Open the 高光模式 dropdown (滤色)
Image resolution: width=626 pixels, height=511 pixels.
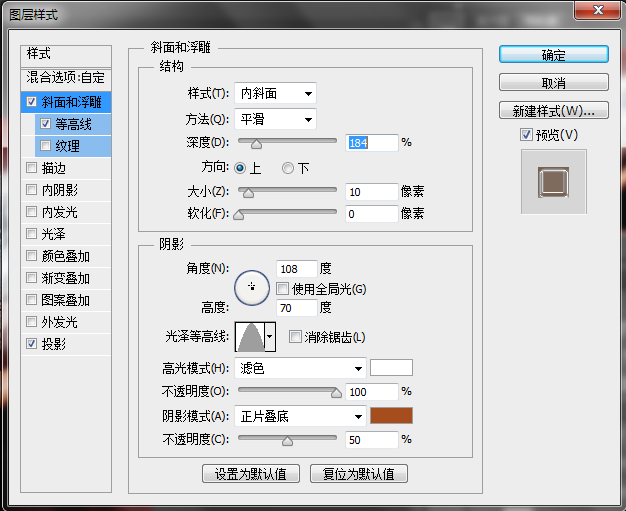coord(300,368)
